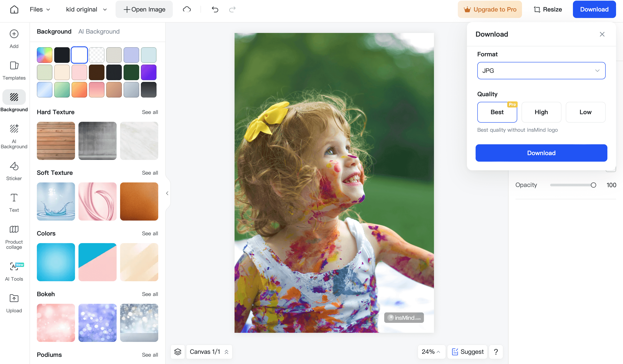Switch to the Background tab
Image resolution: width=623 pixels, height=364 pixels.
point(54,31)
